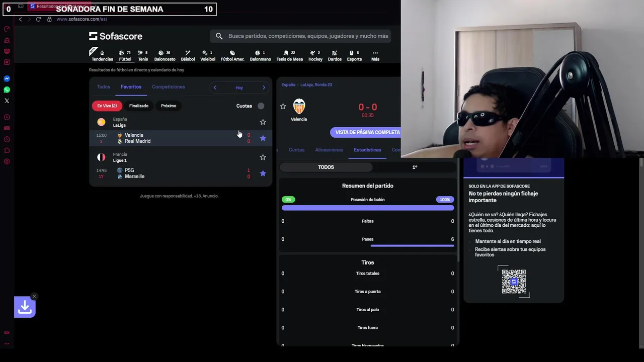Viewport: 644px width, 362px height.
Task: Click the Sofascore app QR code
Action: (514, 282)
